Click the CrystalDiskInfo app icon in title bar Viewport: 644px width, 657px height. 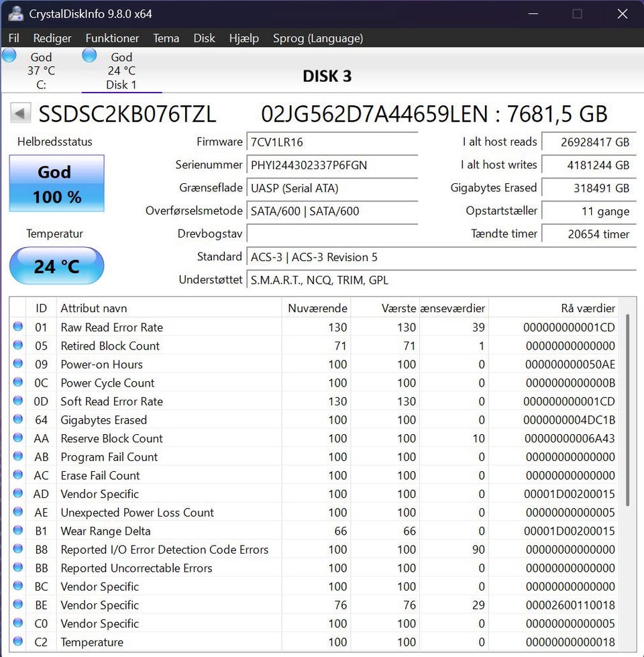(x=15, y=13)
